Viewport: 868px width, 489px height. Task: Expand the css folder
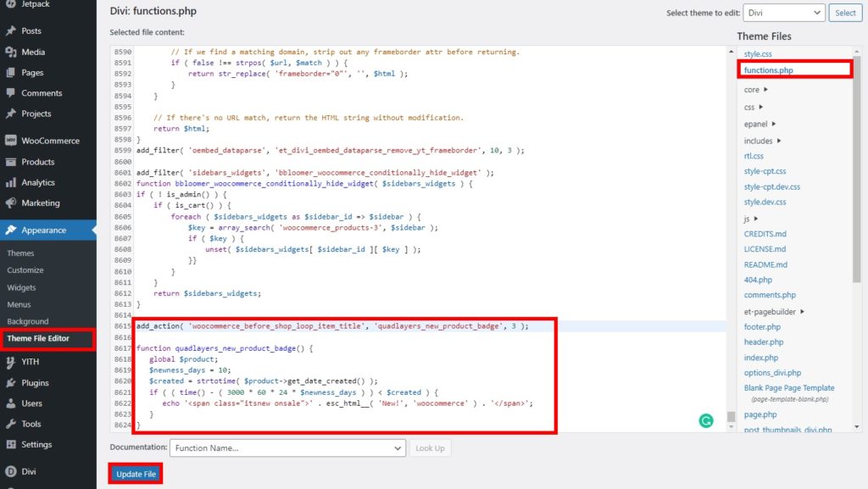[x=753, y=107]
